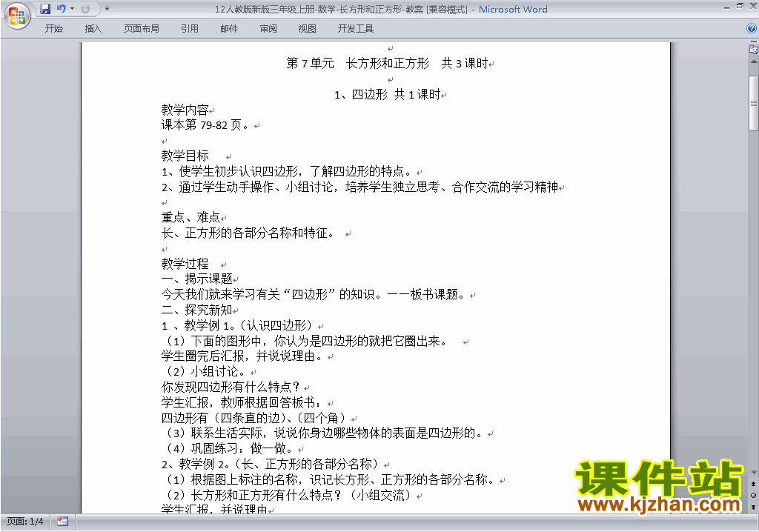Open Customize Quick Access Toolbar dropdown
The height and width of the screenshot is (532, 759).
[x=107, y=9]
